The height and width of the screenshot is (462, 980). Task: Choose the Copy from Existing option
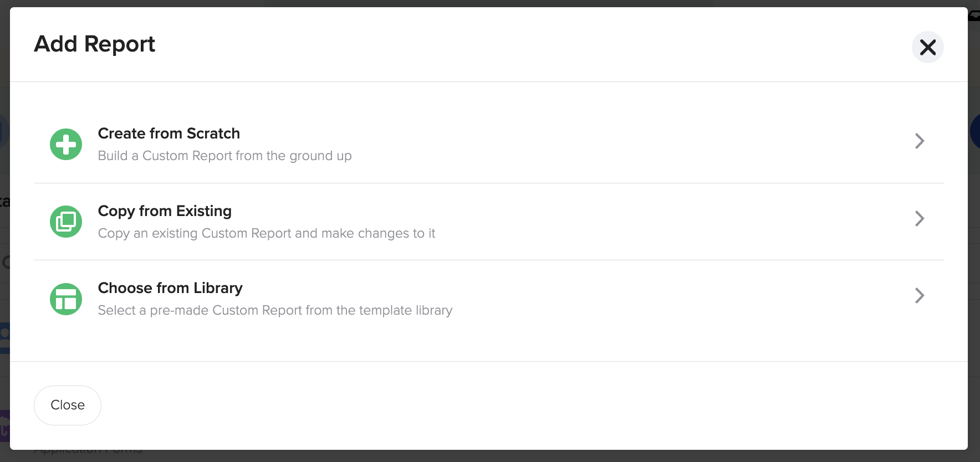(165, 211)
